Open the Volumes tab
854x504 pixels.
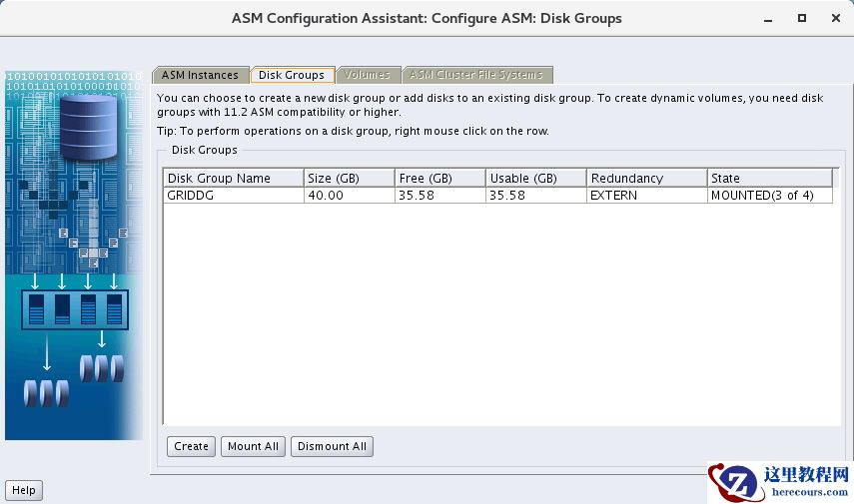coord(368,75)
